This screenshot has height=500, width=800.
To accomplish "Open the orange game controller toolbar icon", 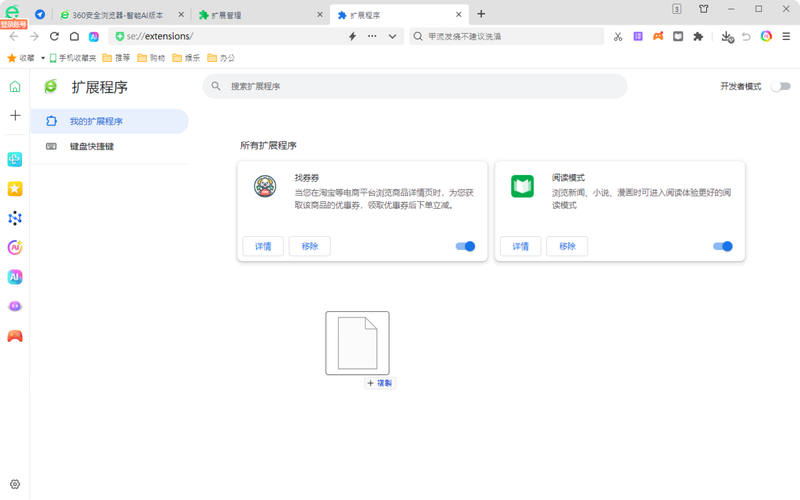I will click(x=658, y=36).
